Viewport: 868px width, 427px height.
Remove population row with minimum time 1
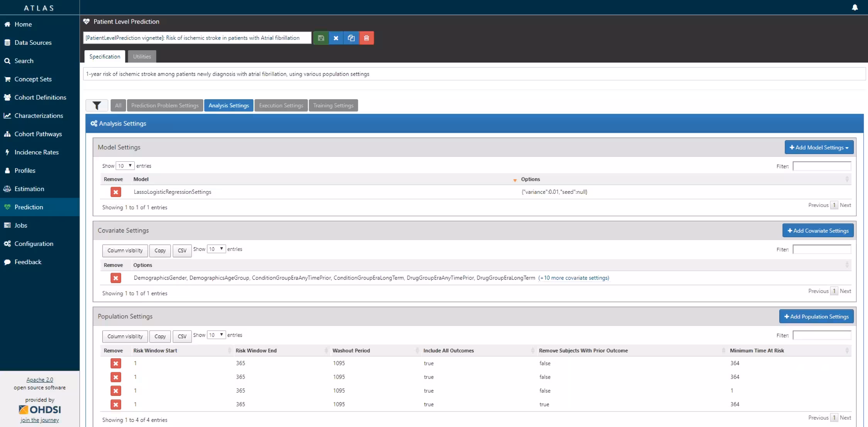point(116,391)
